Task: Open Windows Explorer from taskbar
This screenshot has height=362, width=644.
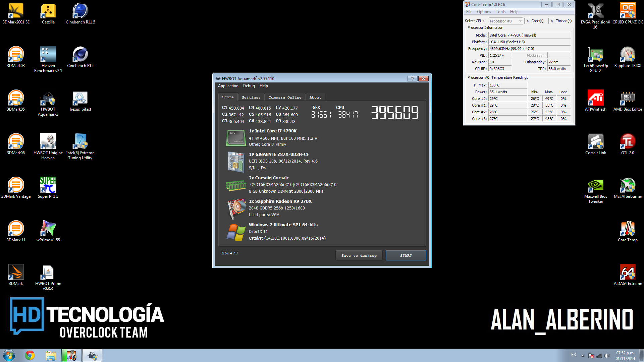Action: tap(51, 355)
